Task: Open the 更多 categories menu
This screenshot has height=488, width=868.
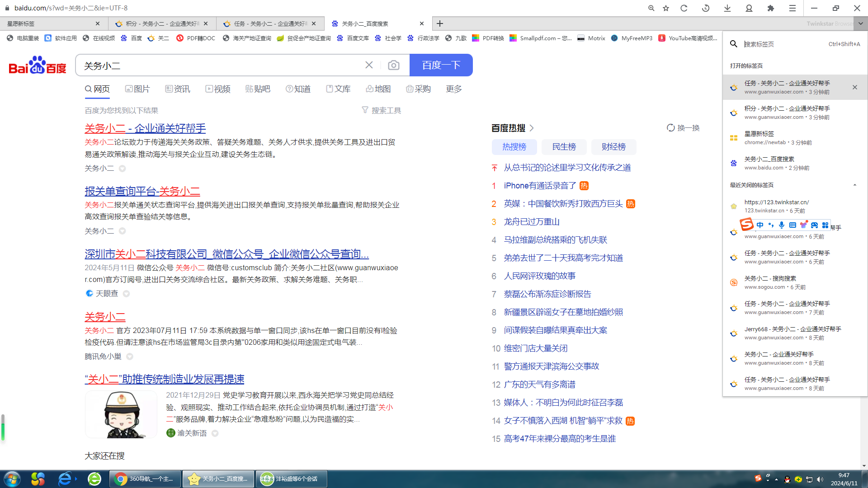Action: (454, 89)
